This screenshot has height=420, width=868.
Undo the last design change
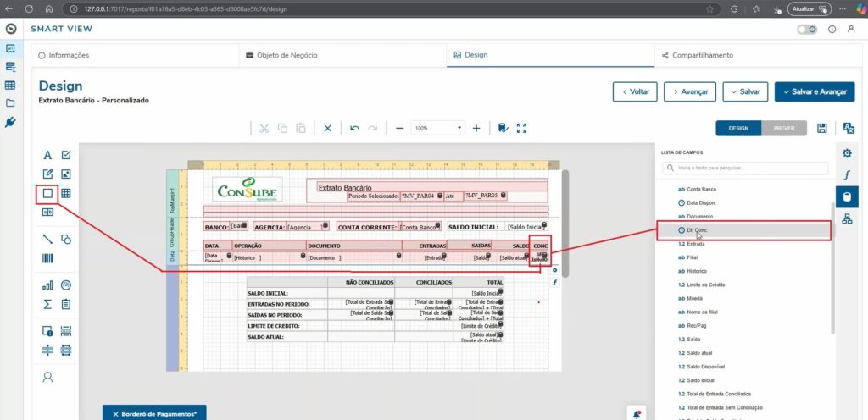355,128
